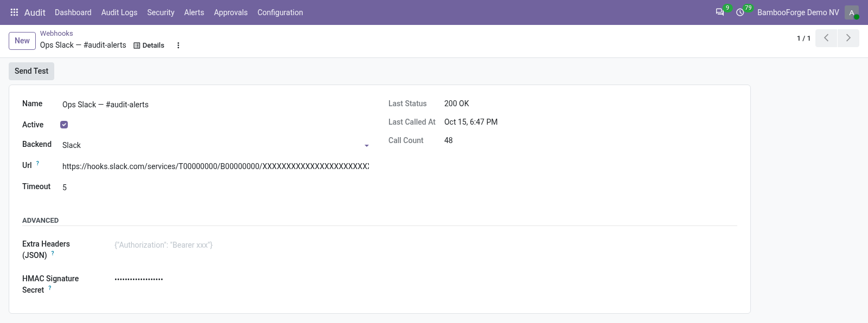Click the 1 / 1 pager counter

coord(803,38)
